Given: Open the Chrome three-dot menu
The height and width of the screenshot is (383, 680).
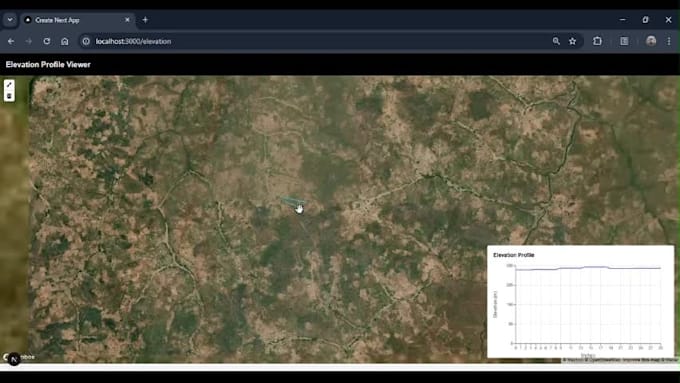Looking at the screenshot, I should click(669, 41).
